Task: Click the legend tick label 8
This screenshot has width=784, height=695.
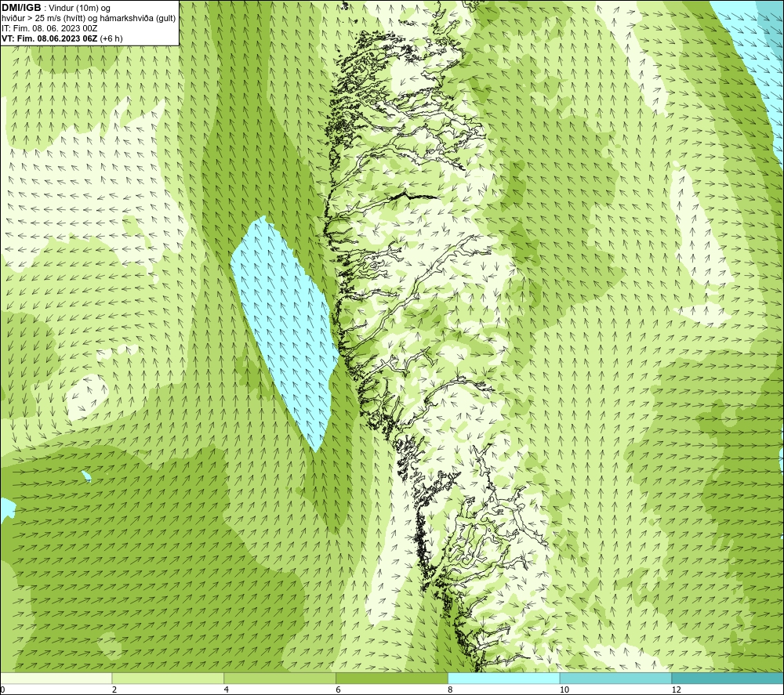Action: pos(451,690)
